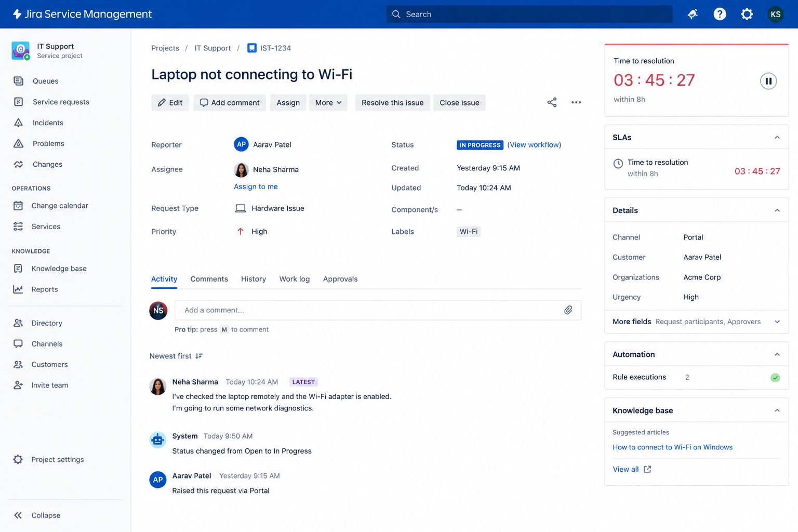Share this issue via share icon
The image size is (798, 532).
(552, 102)
